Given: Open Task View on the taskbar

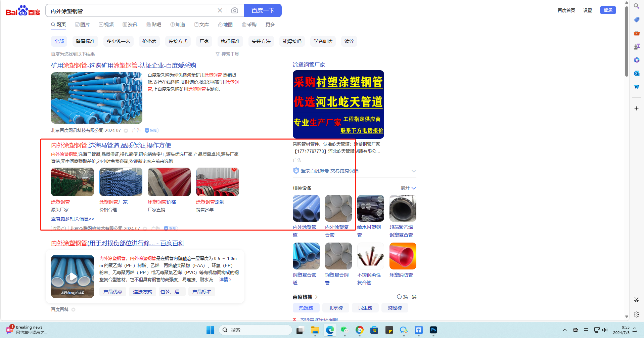Looking at the screenshot, I should point(300,330).
